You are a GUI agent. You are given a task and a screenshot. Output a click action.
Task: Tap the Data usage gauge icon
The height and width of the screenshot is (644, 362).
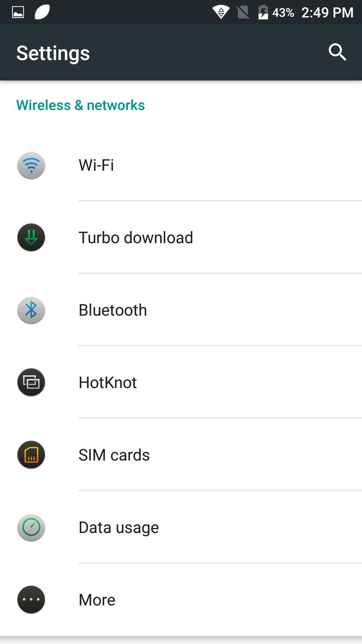point(31,527)
